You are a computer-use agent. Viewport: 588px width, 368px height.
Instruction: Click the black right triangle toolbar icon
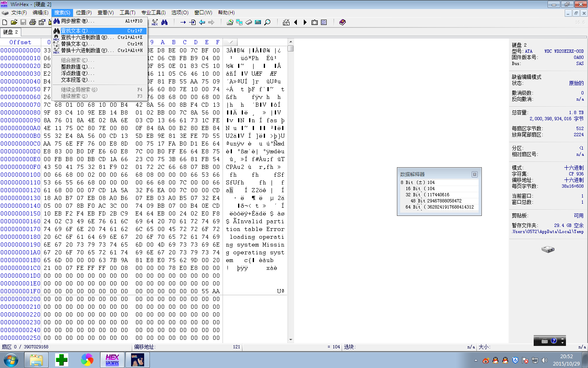point(305,22)
